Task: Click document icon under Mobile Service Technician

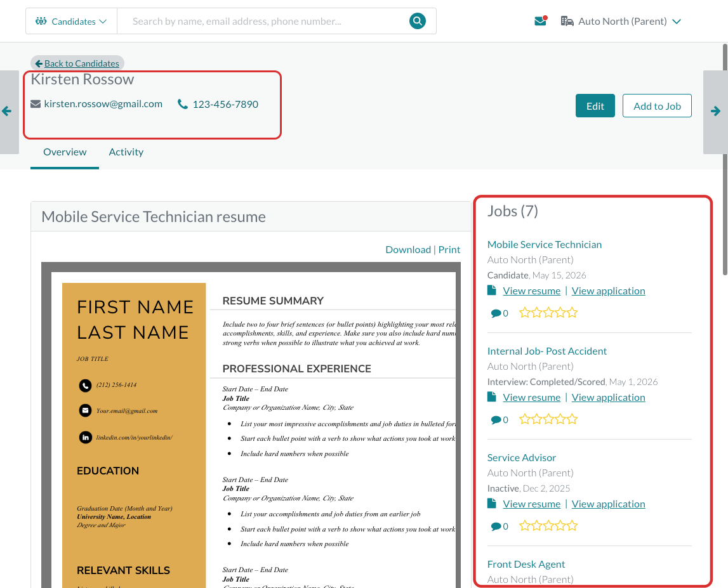Action: [x=492, y=291]
